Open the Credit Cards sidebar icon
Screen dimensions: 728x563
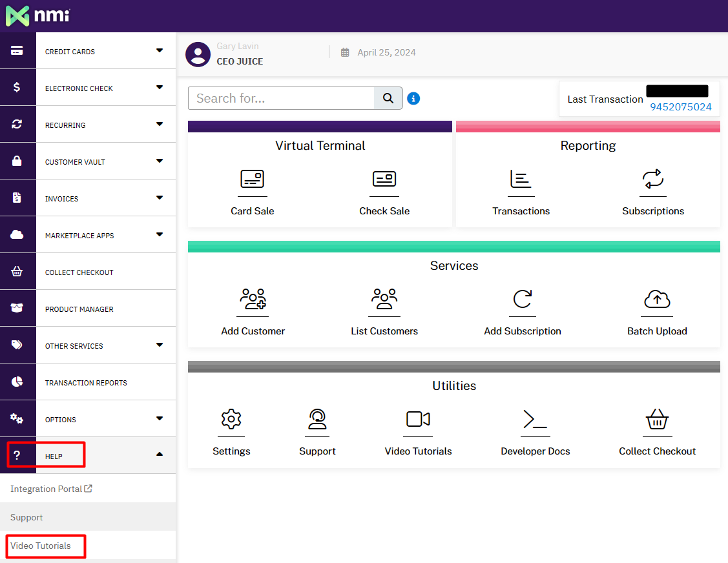pyautogui.click(x=17, y=50)
